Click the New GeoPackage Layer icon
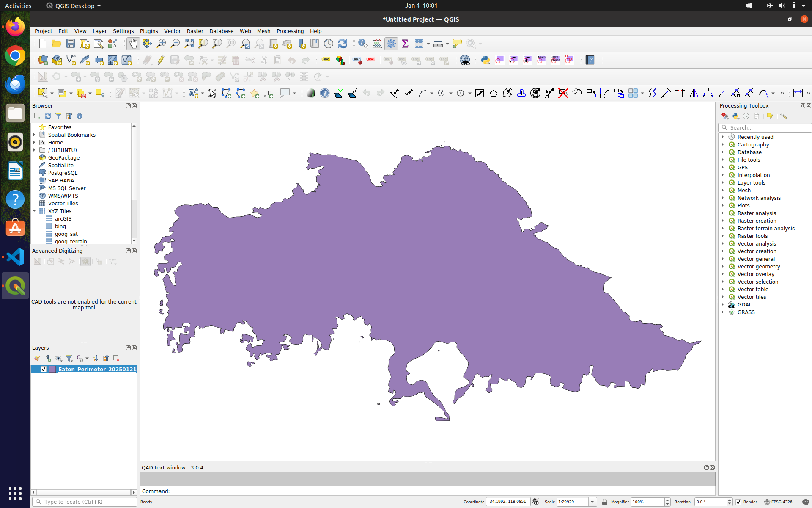This screenshot has height=508, width=812. 56,60
